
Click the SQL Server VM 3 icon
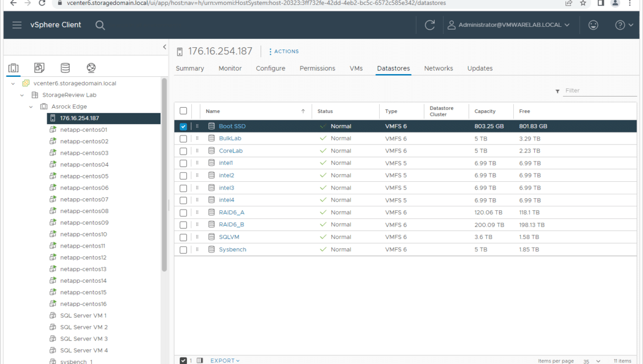pyautogui.click(x=53, y=339)
